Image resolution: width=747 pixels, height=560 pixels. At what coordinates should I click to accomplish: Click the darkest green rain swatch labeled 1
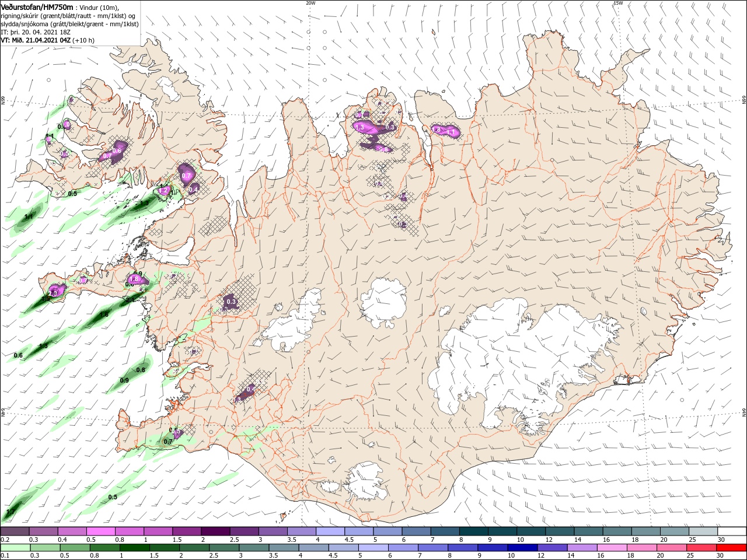[x=134, y=547]
